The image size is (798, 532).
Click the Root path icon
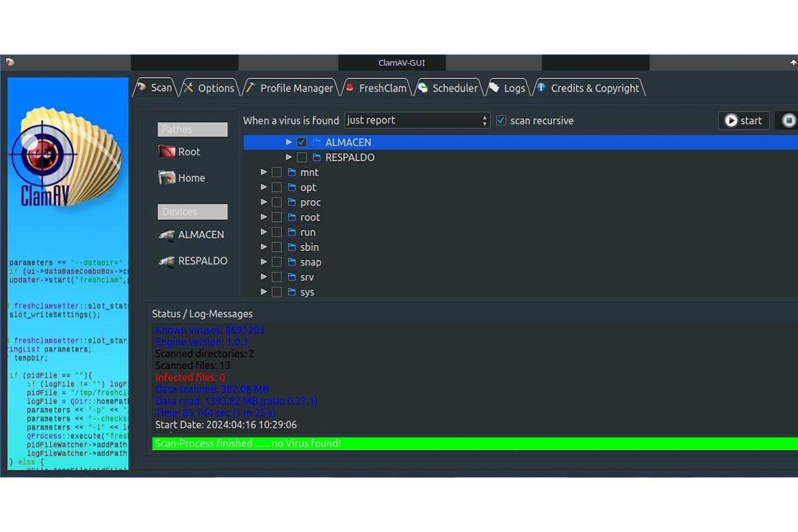tap(167, 151)
